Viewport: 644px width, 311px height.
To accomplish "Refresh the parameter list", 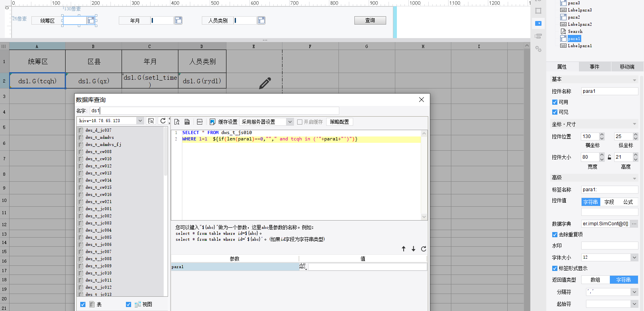I will click(424, 249).
